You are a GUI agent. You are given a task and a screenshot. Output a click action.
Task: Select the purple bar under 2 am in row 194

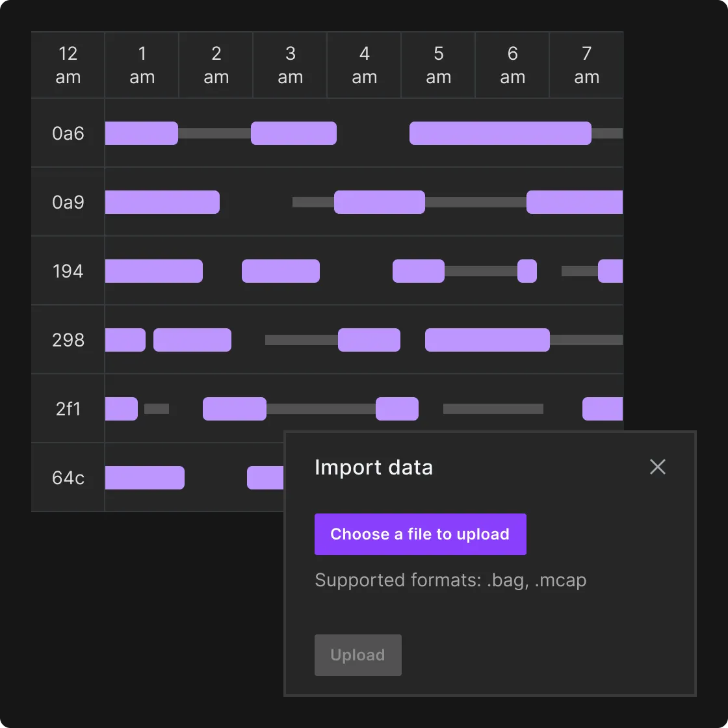coord(280,271)
